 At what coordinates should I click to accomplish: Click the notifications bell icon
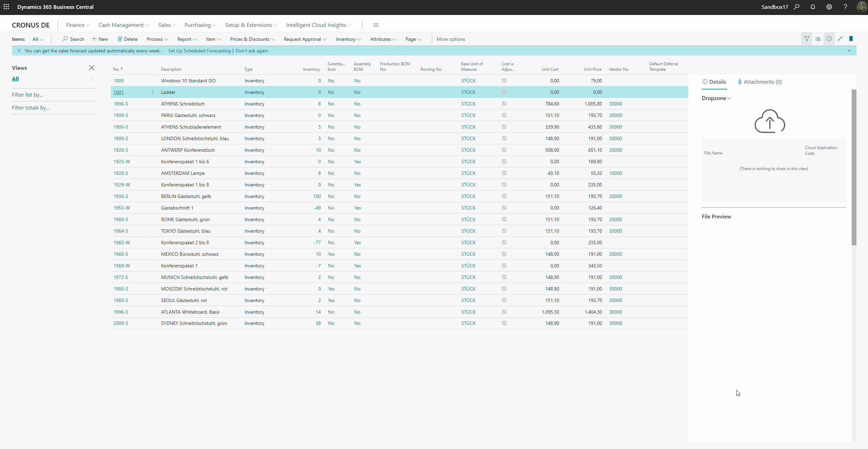coord(812,7)
